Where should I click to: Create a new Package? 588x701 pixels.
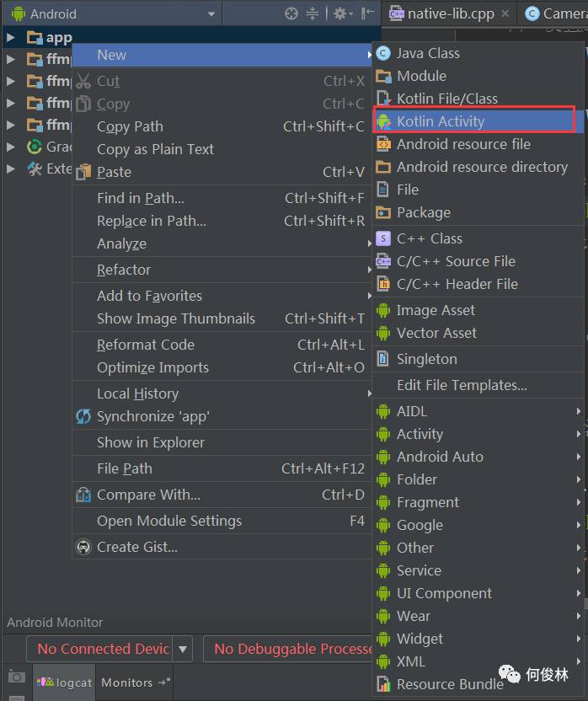click(478, 213)
